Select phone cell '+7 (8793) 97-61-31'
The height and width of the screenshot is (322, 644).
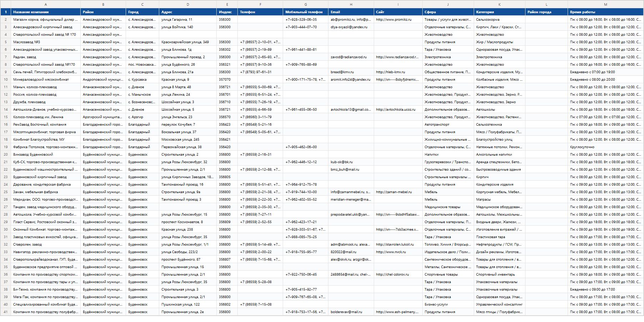tap(260, 72)
